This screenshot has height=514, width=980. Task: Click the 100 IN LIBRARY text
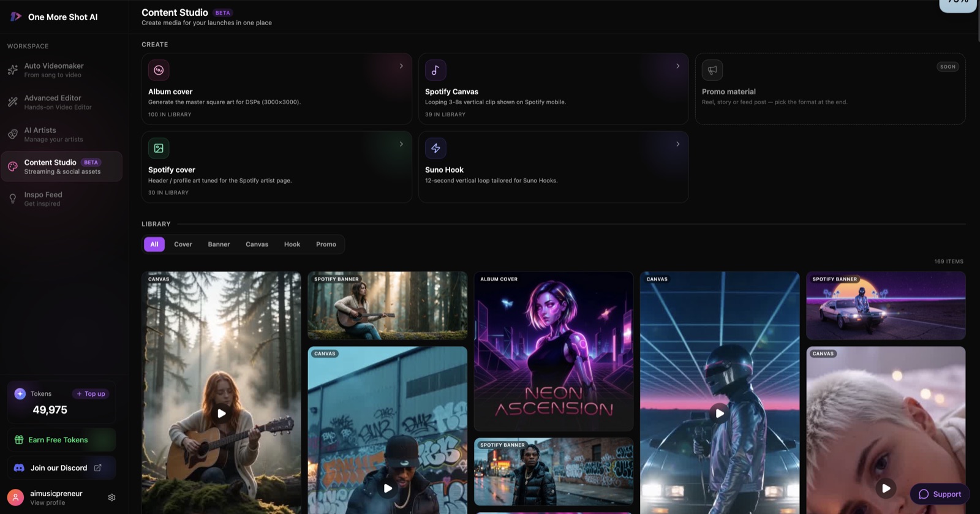170,115
